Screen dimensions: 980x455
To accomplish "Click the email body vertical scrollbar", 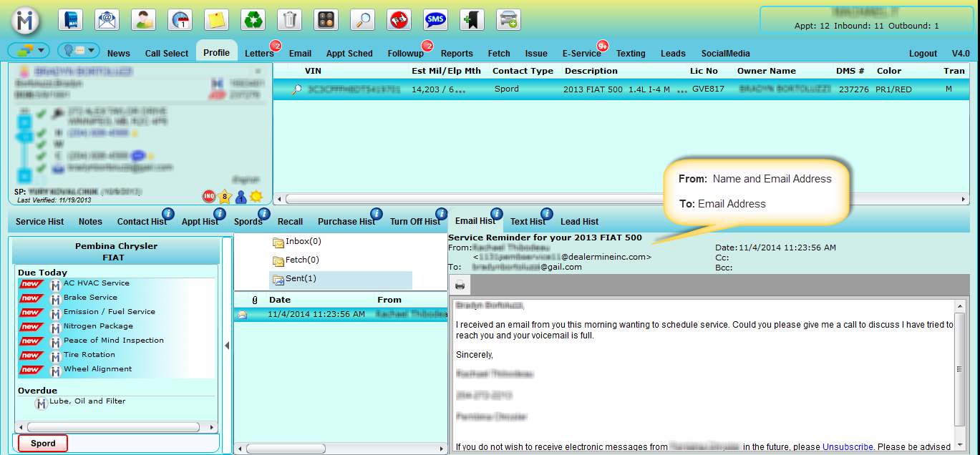I will [x=960, y=369].
